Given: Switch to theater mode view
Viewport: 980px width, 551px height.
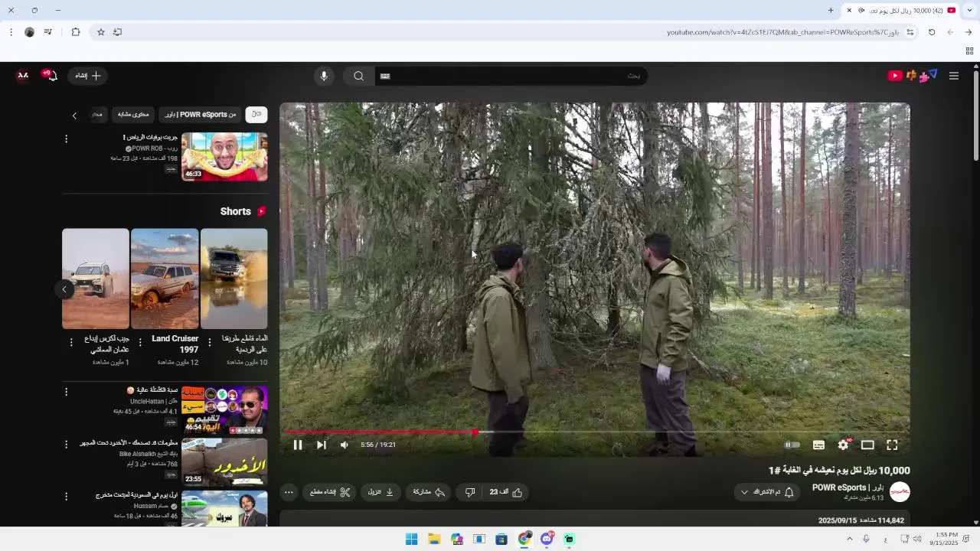Looking at the screenshot, I should coord(867,445).
